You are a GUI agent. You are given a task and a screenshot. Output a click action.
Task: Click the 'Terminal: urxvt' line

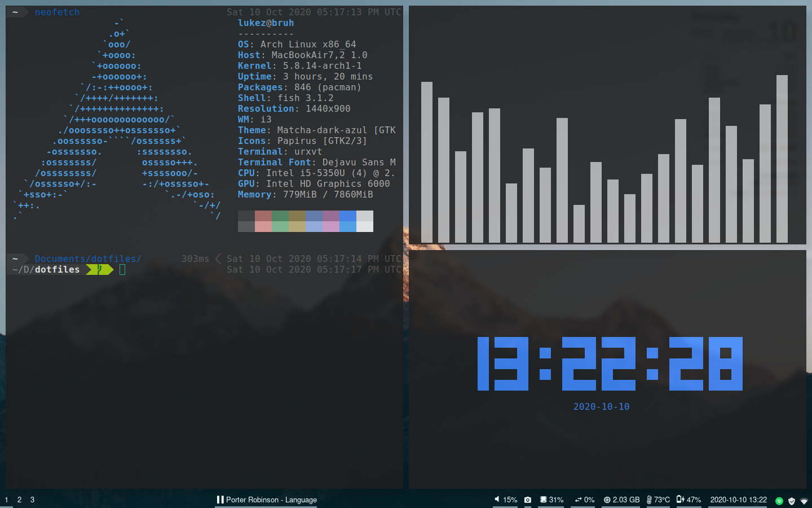click(x=280, y=151)
